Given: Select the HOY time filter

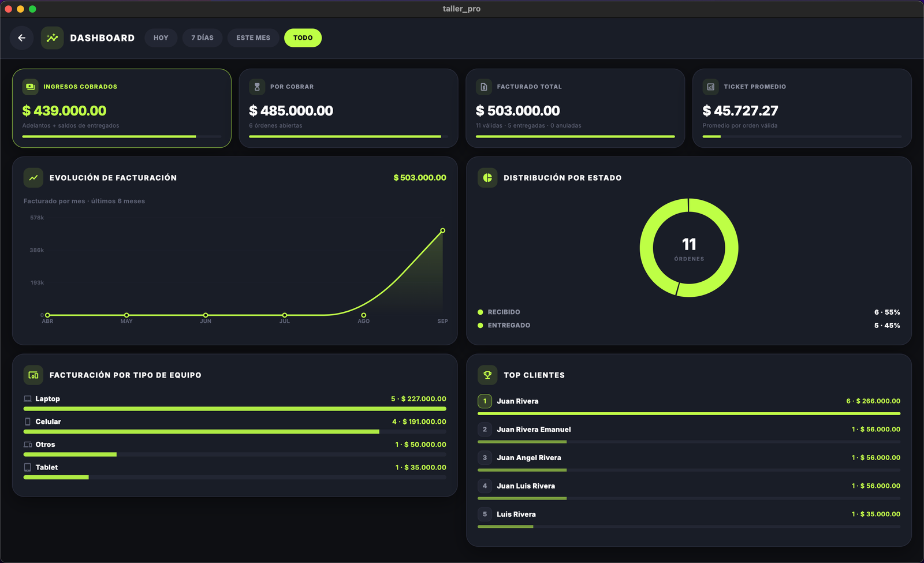Looking at the screenshot, I should pyautogui.click(x=161, y=38).
